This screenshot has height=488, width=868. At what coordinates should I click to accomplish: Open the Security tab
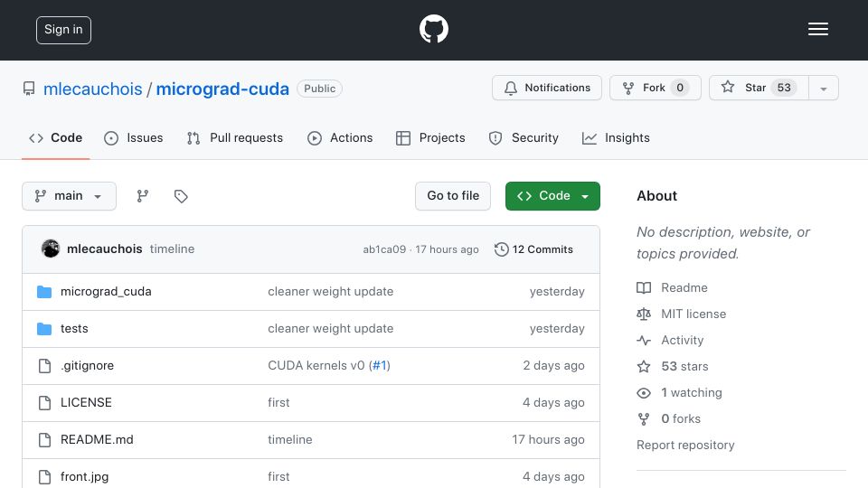tap(524, 137)
